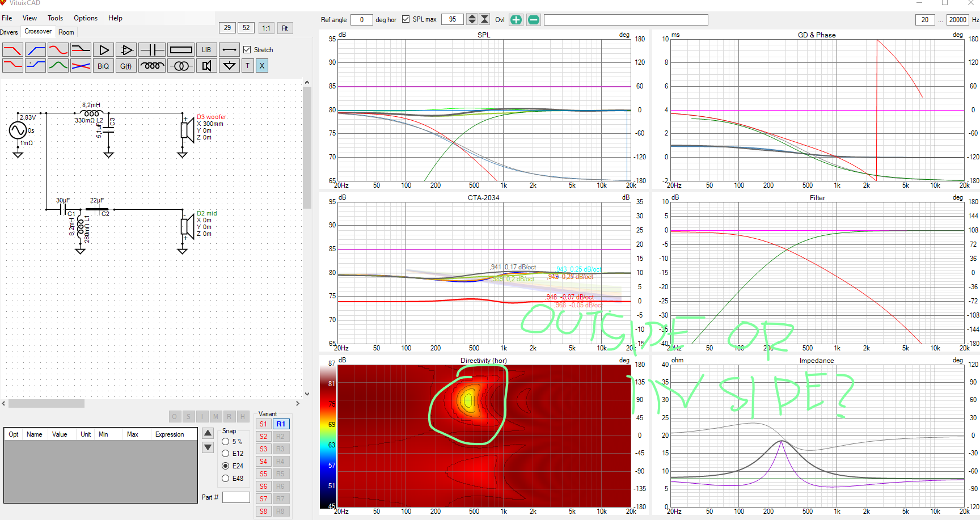The height and width of the screenshot is (520, 980).
Task: Add a transformer component
Action: point(181,66)
